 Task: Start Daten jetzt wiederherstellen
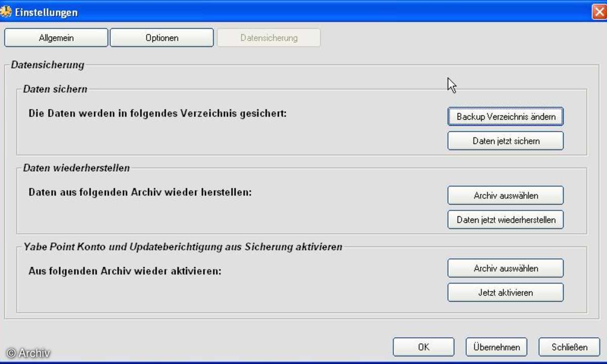pyautogui.click(x=505, y=220)
